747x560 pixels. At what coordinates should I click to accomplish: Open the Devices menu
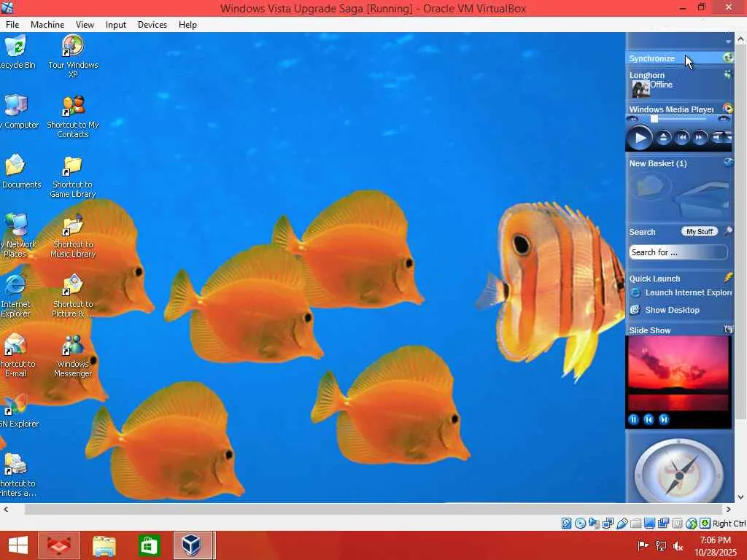[x=152, y=25]
